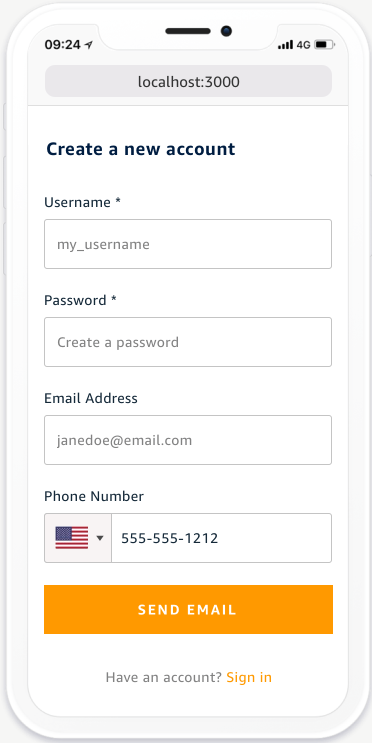Click the orange SEND EMAIL button
The height and width of the screenshot is (743, 372).
[188, 609]
